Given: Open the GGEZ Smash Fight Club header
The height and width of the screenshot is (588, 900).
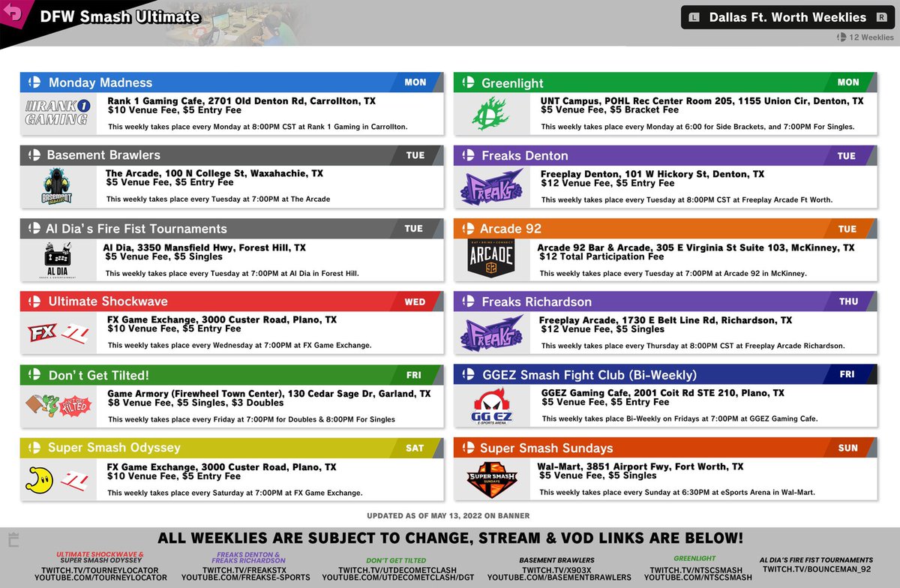Looking at the screenshot, I should click(x=665, y=375).
